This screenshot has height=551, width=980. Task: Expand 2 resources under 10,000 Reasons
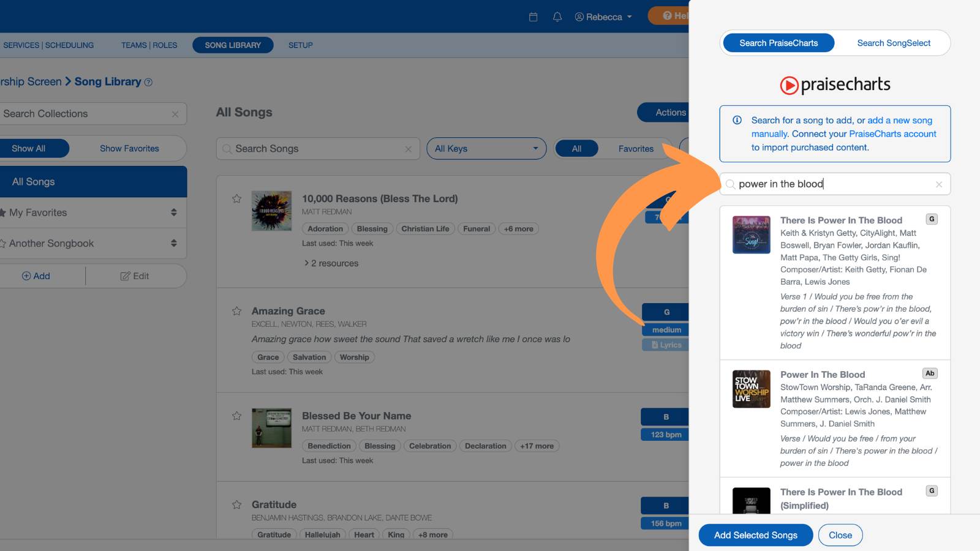[x=331, y=263]
